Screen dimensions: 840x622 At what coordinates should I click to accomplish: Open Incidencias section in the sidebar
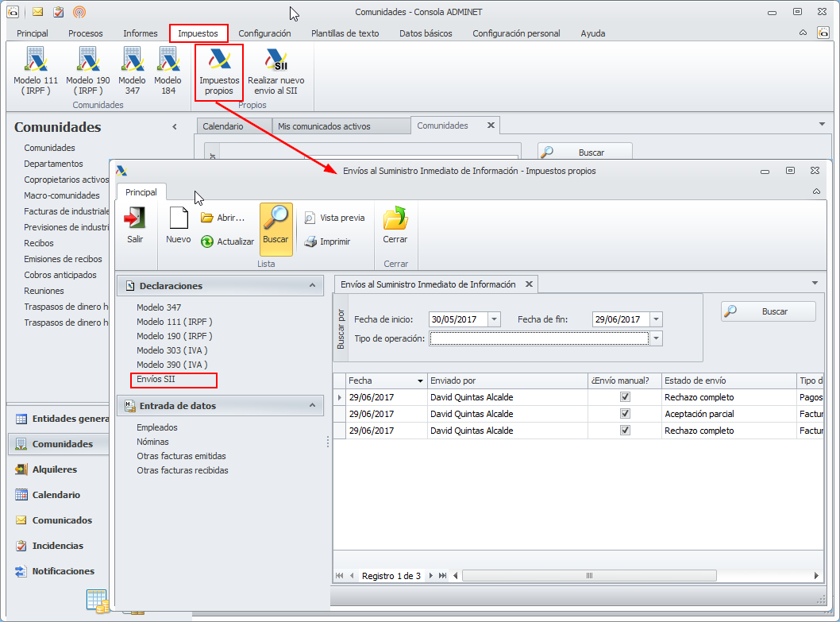click(x=57, y=546)
